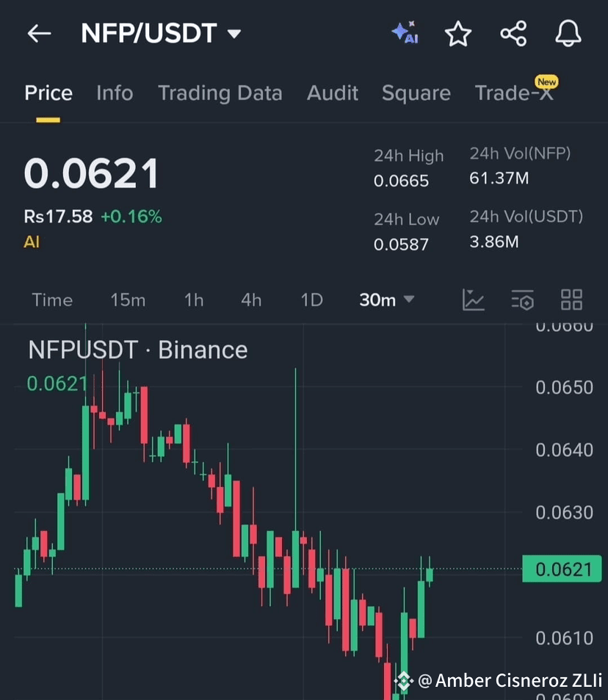Expand the NFP/USDT pair dropdown arrow
This screenshot has height=700, width=608.
[x=234, y=34]
